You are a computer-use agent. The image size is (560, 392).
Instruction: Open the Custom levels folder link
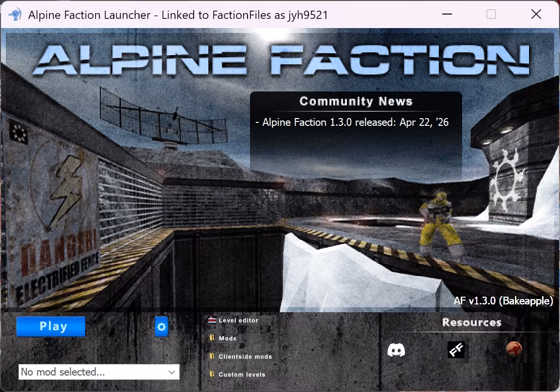242,374
